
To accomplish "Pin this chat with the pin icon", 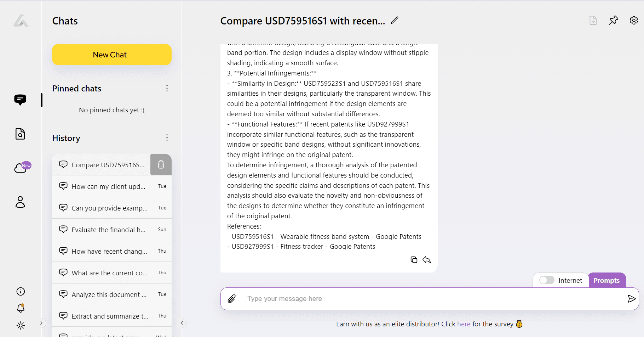I will (x=613, y=21).
